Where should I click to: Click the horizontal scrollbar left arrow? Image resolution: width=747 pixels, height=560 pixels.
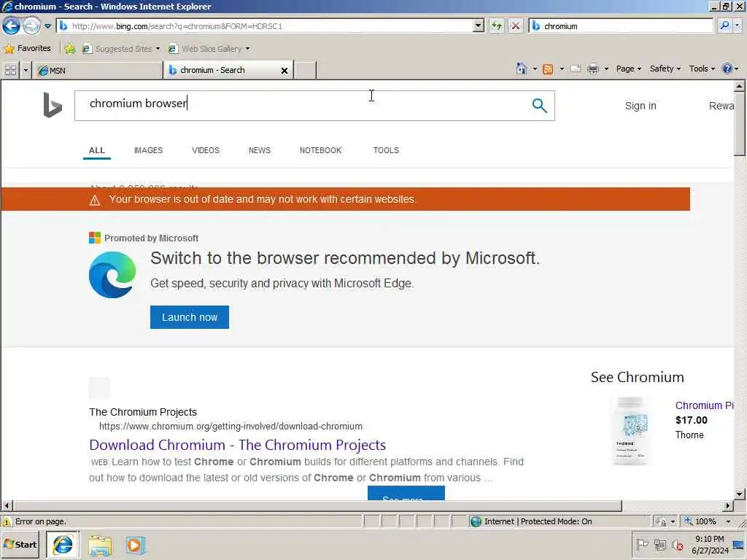click(7, 506)
